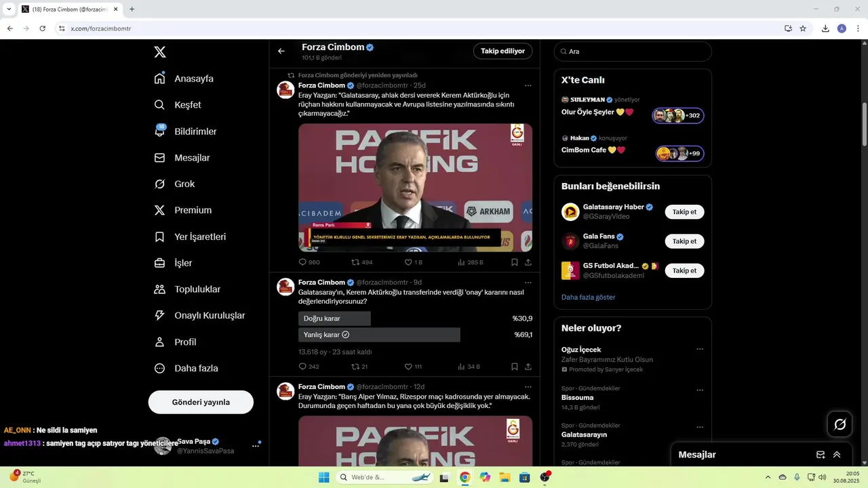Follow Gala Fans with Takip et
The width and height of the screenshot is (868, 488).
tap(684, 241)
